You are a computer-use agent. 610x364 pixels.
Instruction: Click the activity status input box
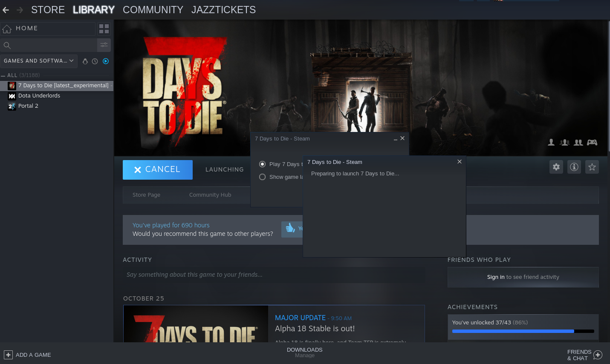tap(274, 275)
